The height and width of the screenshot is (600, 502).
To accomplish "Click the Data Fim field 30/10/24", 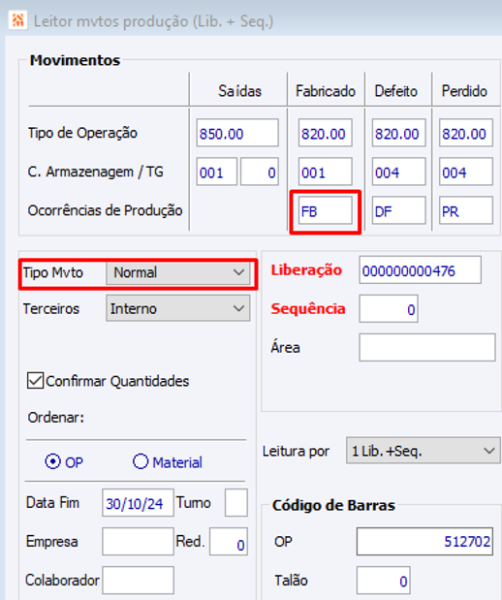I will 138,503.
